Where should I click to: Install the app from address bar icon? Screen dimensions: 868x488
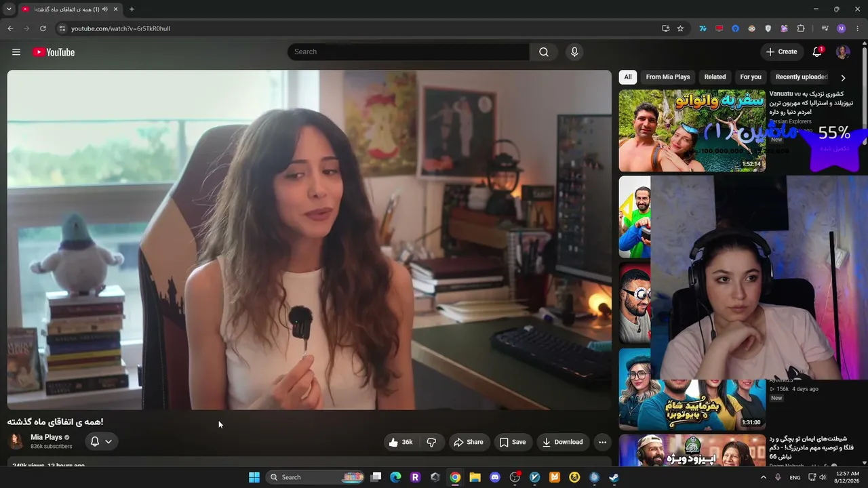666,28
